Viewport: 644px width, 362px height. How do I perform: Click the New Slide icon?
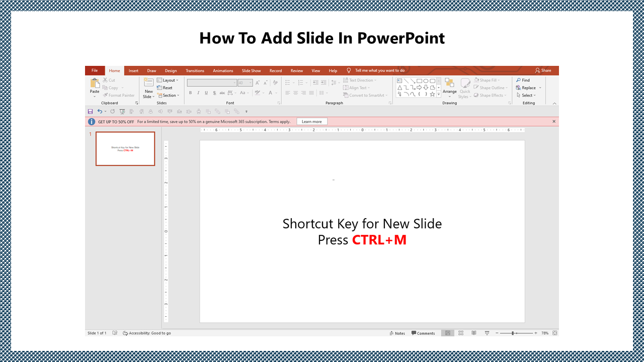(x=148, y=82)
